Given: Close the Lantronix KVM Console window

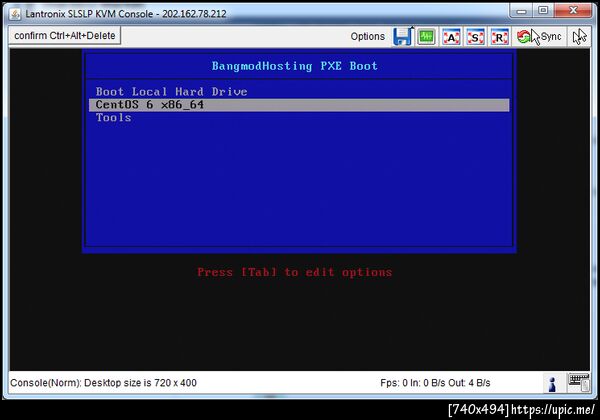Looking at the screenshot, I should 573,11.
